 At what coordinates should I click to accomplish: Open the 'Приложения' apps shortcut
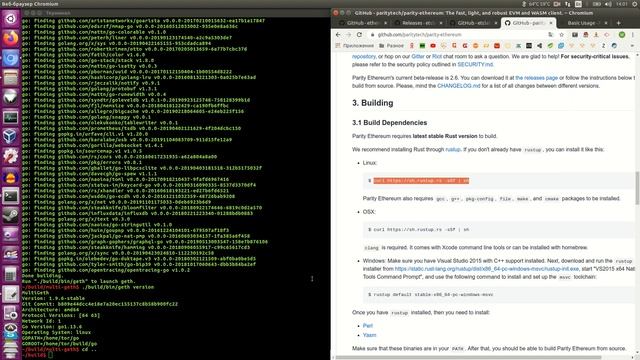[354, 46]
